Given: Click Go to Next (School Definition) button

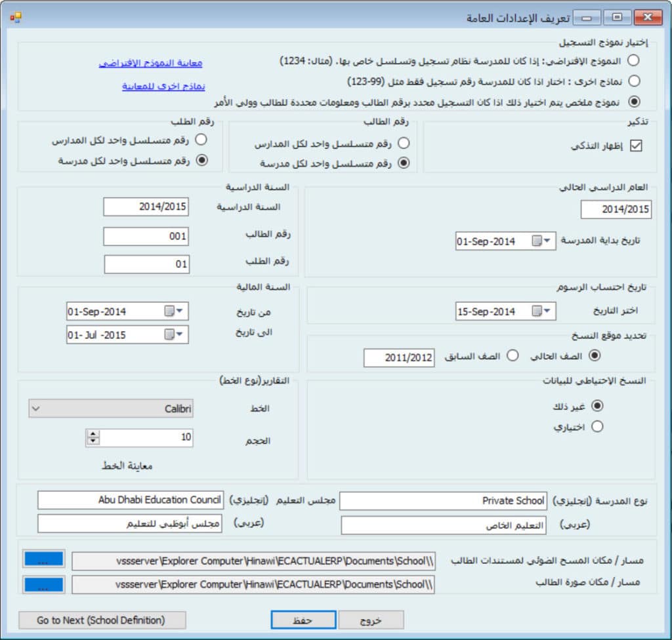Looking at the screenshot, I should coord(102,620).
